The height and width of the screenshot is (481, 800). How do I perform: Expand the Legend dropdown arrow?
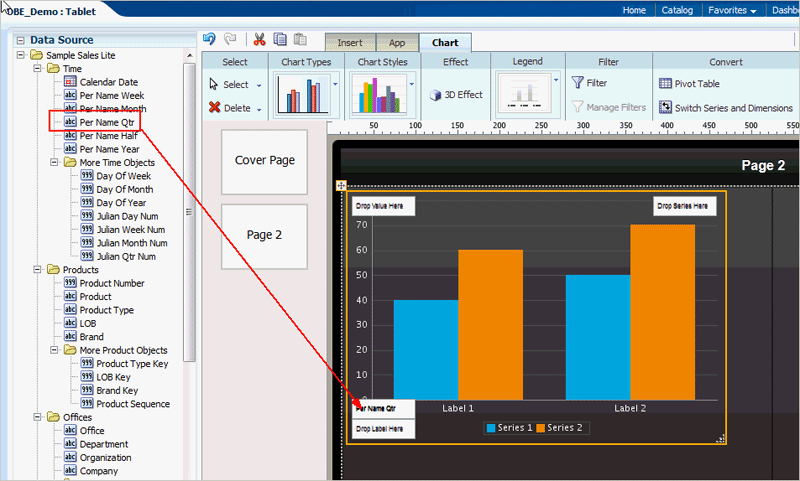tap(556, 80)
